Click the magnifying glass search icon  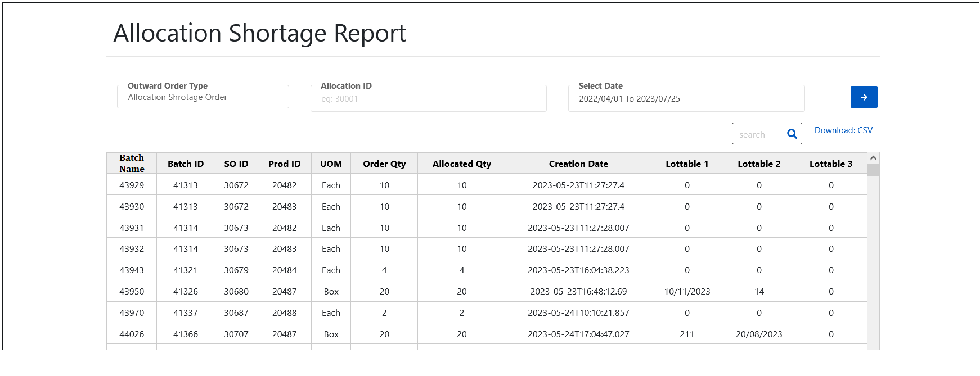pos(792,134)
